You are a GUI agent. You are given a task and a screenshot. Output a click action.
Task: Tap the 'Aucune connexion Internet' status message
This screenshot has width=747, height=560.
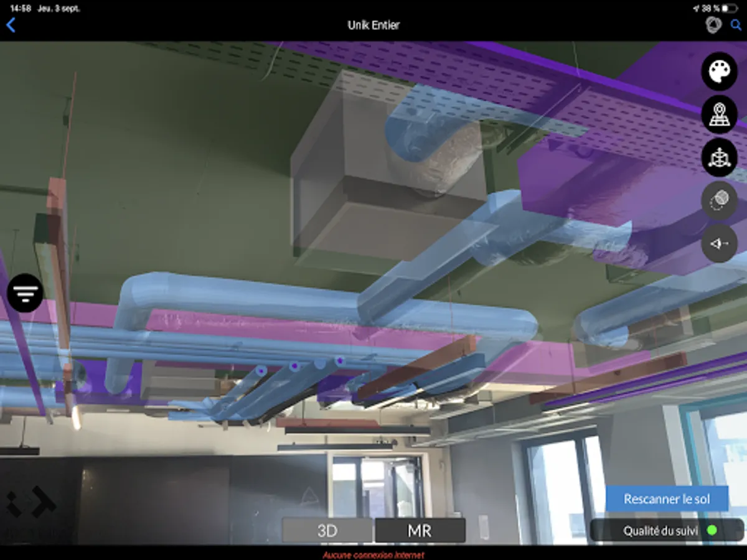pyautogui.click(x=374, y=555)
